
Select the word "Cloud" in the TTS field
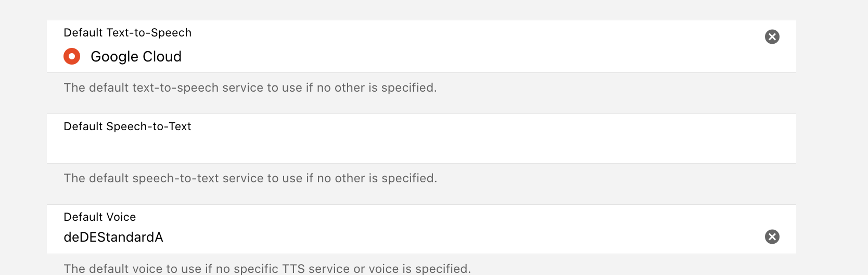(162, 56)
